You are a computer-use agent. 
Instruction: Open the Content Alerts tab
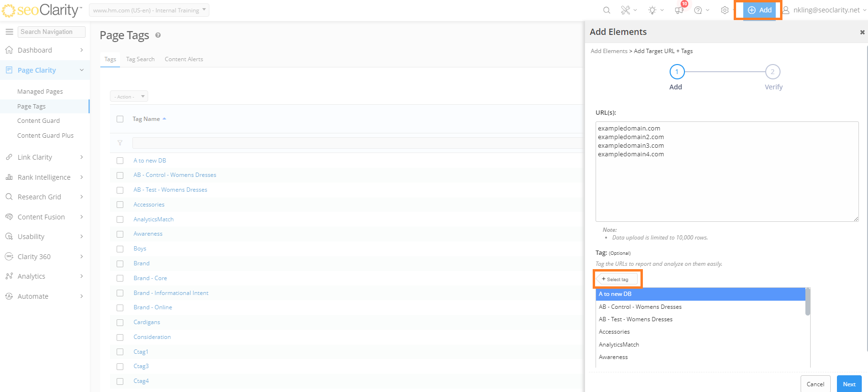(x=184, y=59)
